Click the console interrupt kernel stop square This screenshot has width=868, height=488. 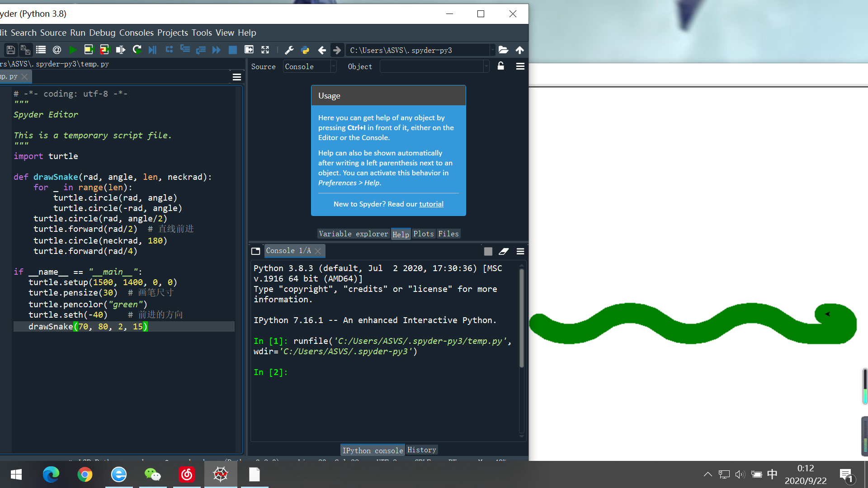pos(488,251)
